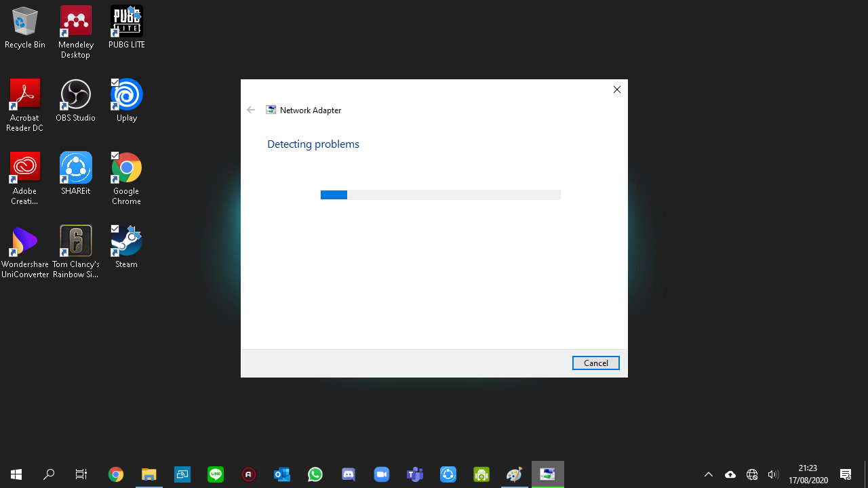Select the Acrobat Reader DC shortcut
Image resolution: width=868 pixels, height=488 pixels.
(25, 106)
